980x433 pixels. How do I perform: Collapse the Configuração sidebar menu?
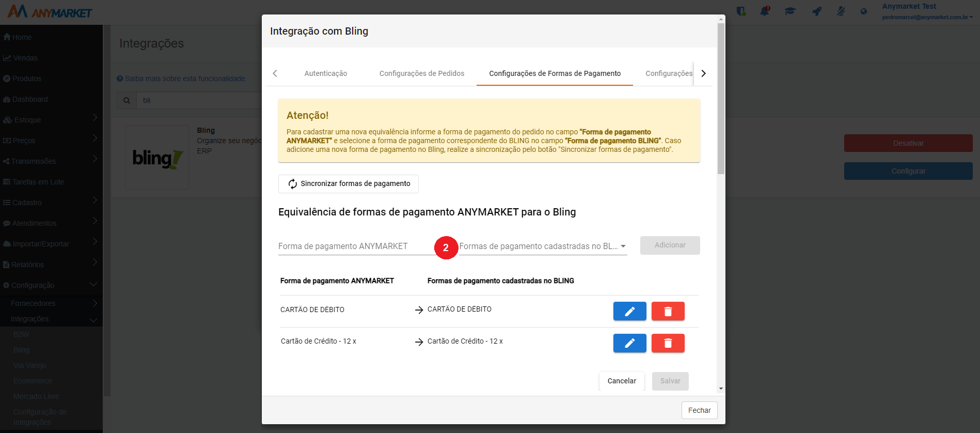(x=51, y=285)
